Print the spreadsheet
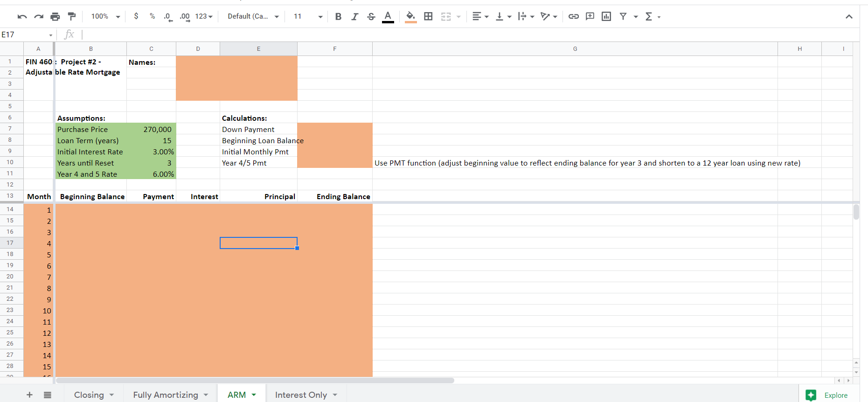The height and width of the screenshot is (402, 868). 55,17
